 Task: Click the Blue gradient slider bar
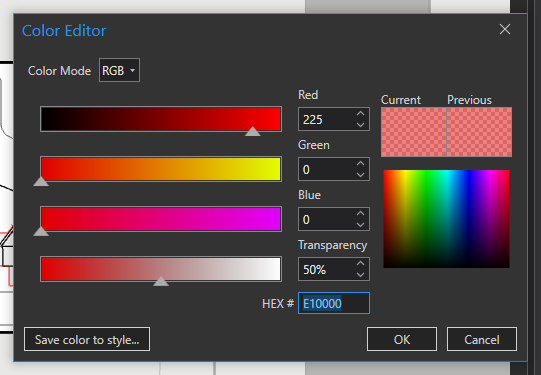tap(161, 219)
